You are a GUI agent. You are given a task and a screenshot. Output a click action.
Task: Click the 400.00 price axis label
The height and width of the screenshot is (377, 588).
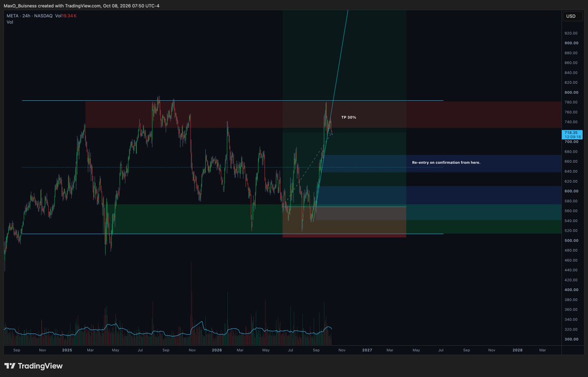[x=571, y=290]
